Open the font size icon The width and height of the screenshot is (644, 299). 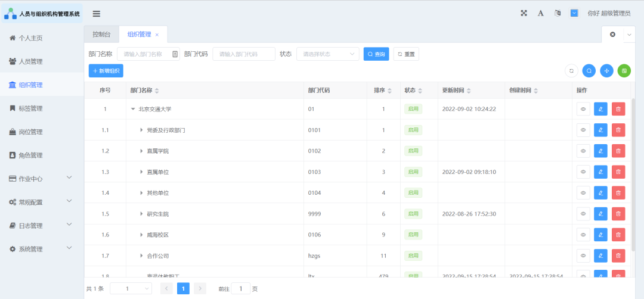click(x=540, y=13)
